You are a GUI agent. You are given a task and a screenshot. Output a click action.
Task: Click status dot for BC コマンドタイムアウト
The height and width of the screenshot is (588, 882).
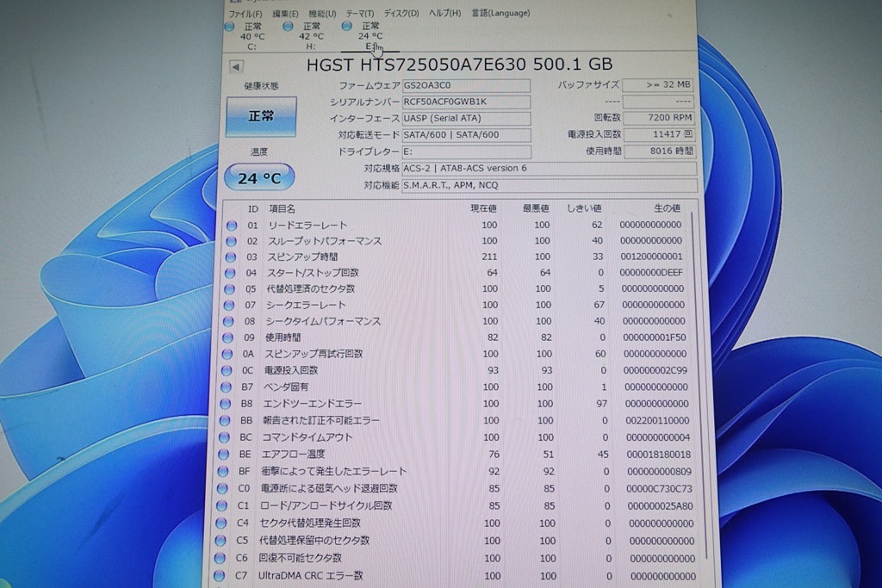coord(224,437)
